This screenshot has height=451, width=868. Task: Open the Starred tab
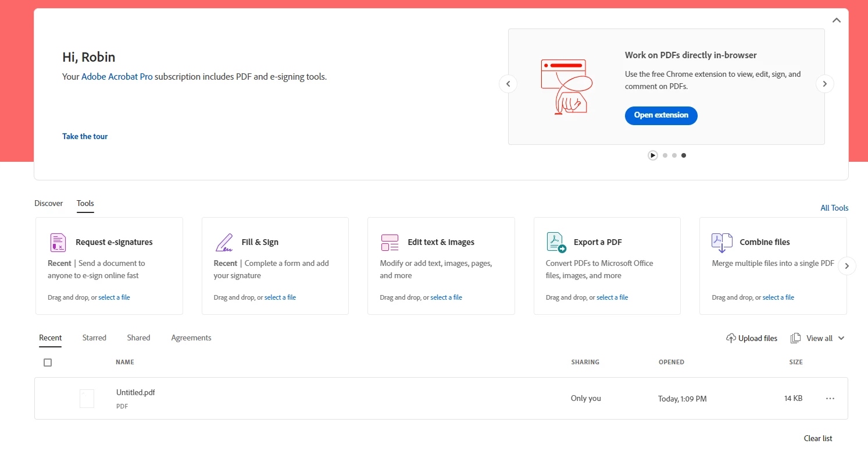point(94,338)
